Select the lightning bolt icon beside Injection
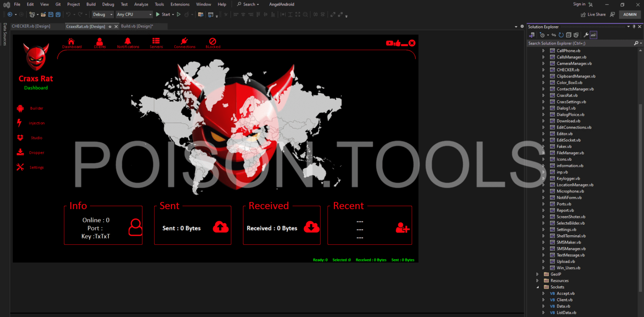 [19, 123]
